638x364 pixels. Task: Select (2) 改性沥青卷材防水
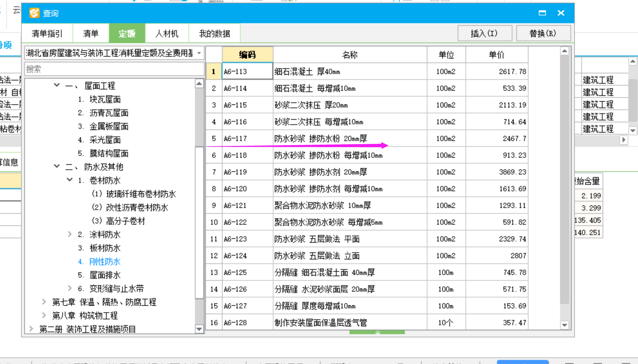click(x=130, y=207)
